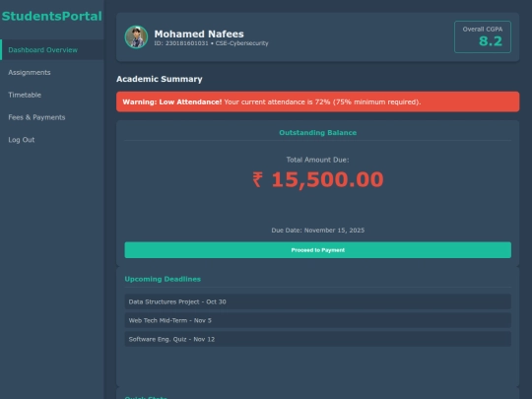
Task: Click the Outstanding Balance heading
Action: pyautogui.click(x=317, y=133)
